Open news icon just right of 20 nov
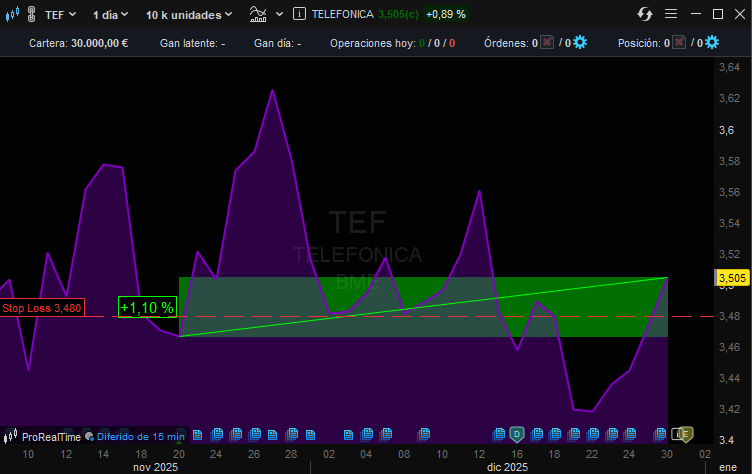Image resolution: width=752 pixels, height=474 pixels. (197, 435)
